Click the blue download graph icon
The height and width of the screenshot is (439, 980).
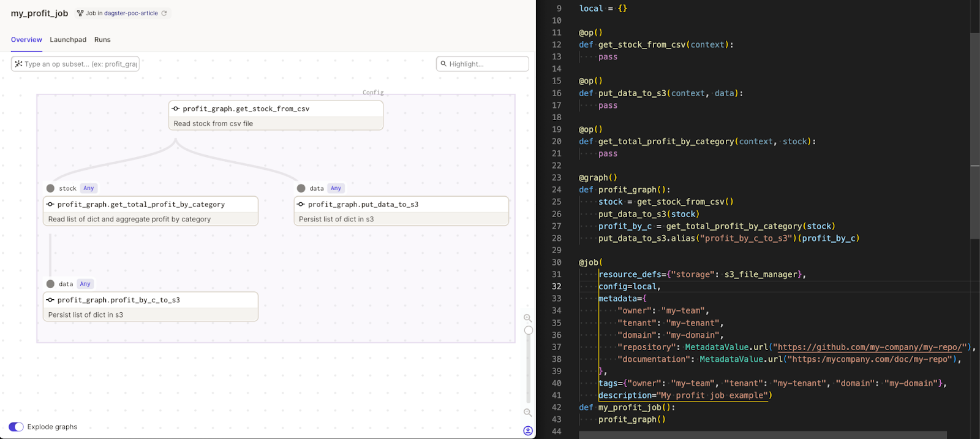coord(528,430)
